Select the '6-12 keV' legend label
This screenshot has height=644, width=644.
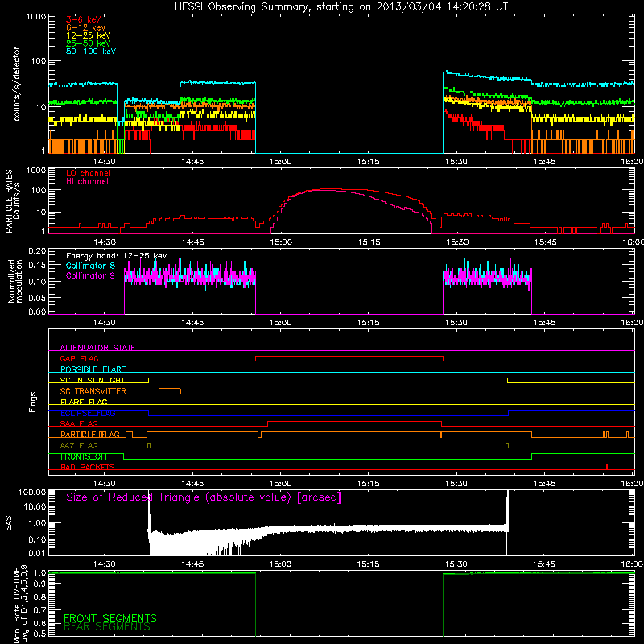pyautogui.click(x=85, y=27)
